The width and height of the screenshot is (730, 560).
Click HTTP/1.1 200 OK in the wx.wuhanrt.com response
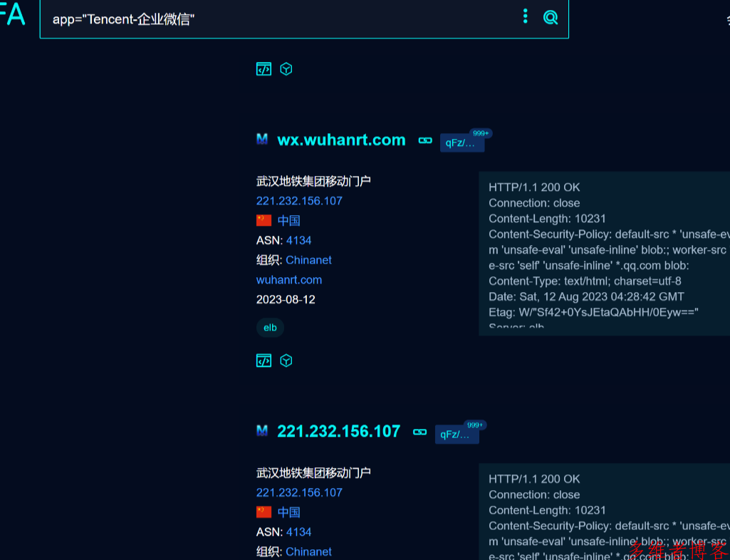click(x=534, y=187)
